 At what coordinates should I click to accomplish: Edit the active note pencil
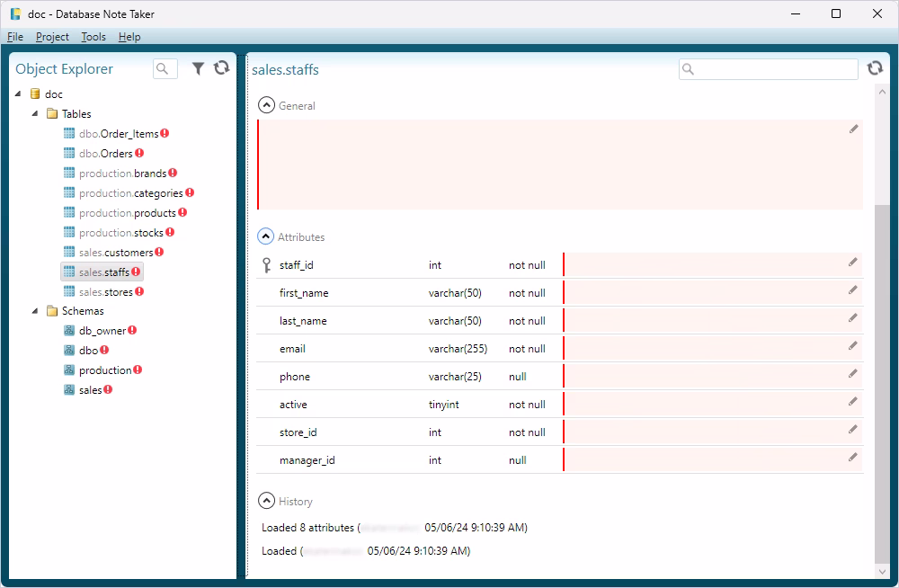pos(853,402)
